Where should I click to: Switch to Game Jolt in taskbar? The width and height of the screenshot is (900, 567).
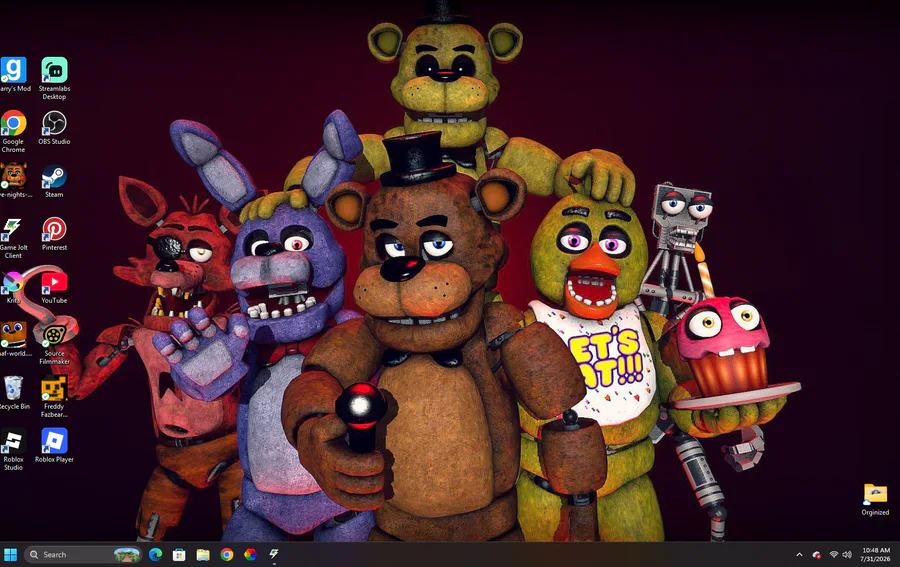click(274, 554)
